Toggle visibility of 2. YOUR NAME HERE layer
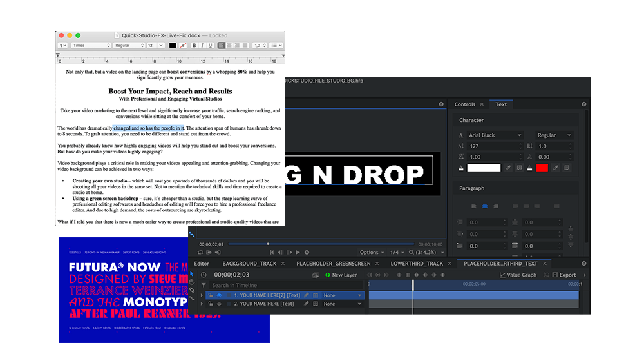Screen dimensions: 644x363 219,304
